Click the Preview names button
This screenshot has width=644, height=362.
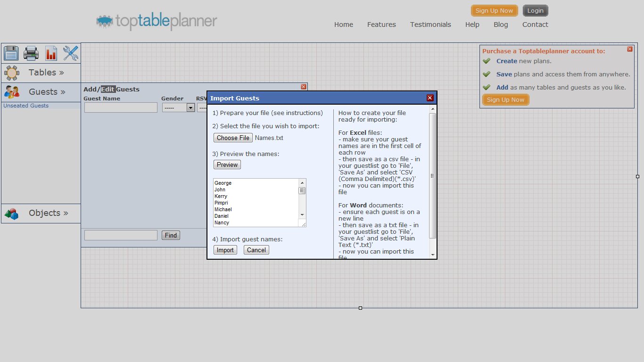click(x=227, y=165)
